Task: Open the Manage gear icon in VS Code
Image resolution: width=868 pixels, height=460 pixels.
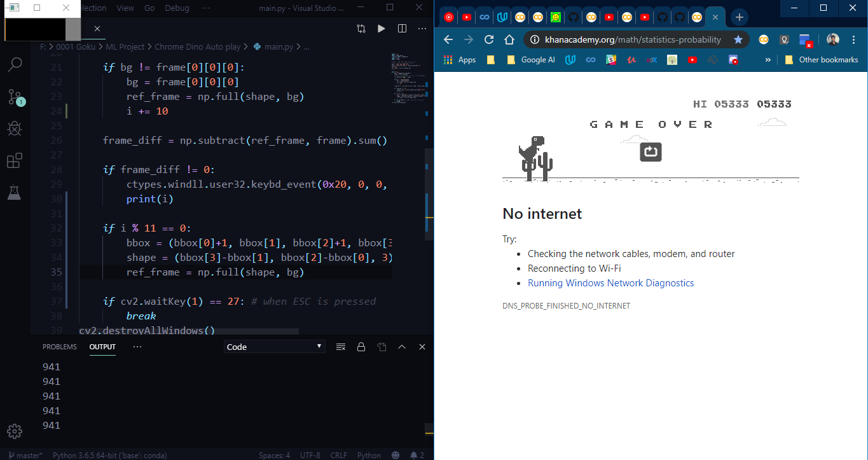Action: click(x=15, y=431)
